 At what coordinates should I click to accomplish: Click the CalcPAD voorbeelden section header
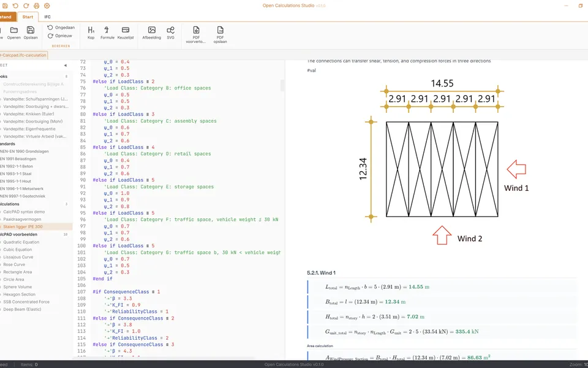18,234
